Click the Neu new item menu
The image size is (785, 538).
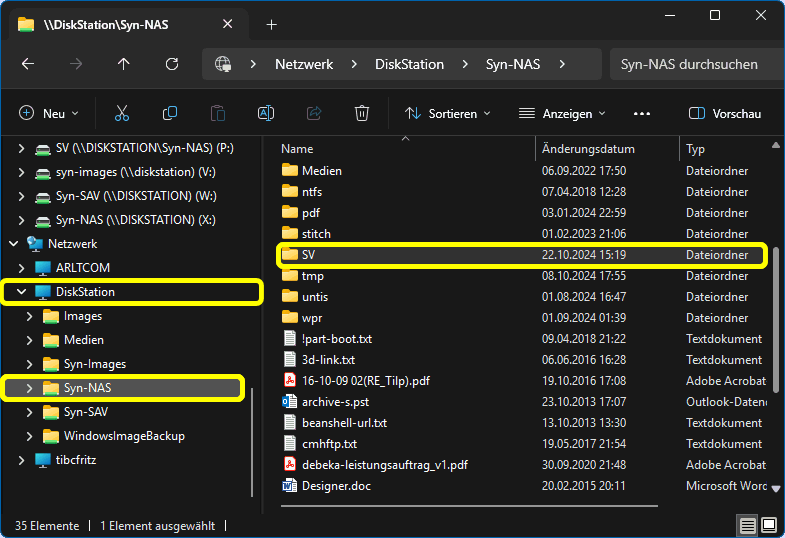click(48, 114)
